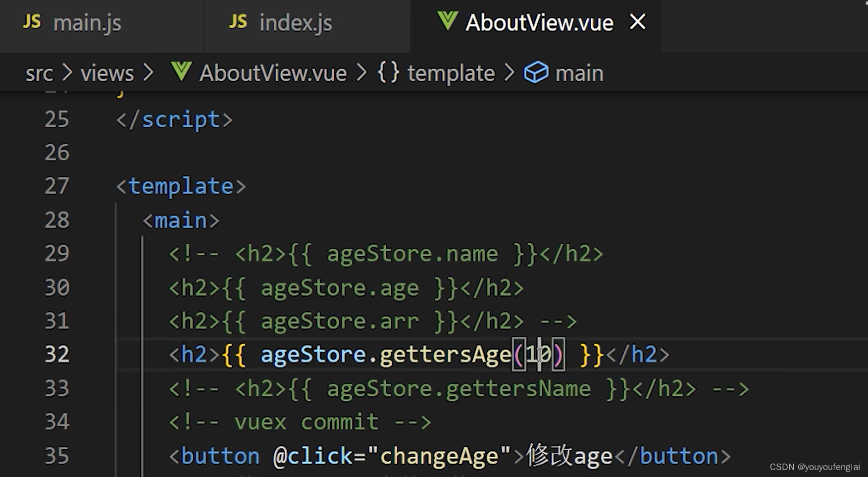
Task: Open the views breadcrumb
Action: point(107,74)
